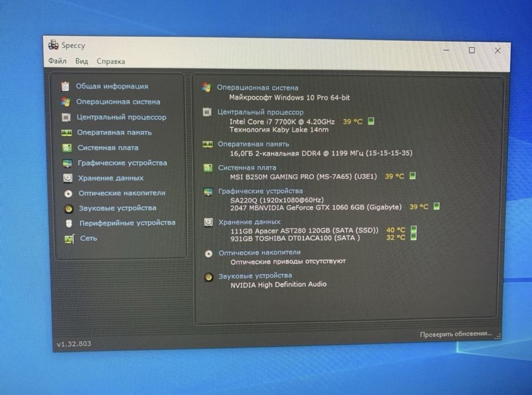Click the speaker icon in summary panel
Viewport: 532px width, 395px height.
tap(208, 277)
